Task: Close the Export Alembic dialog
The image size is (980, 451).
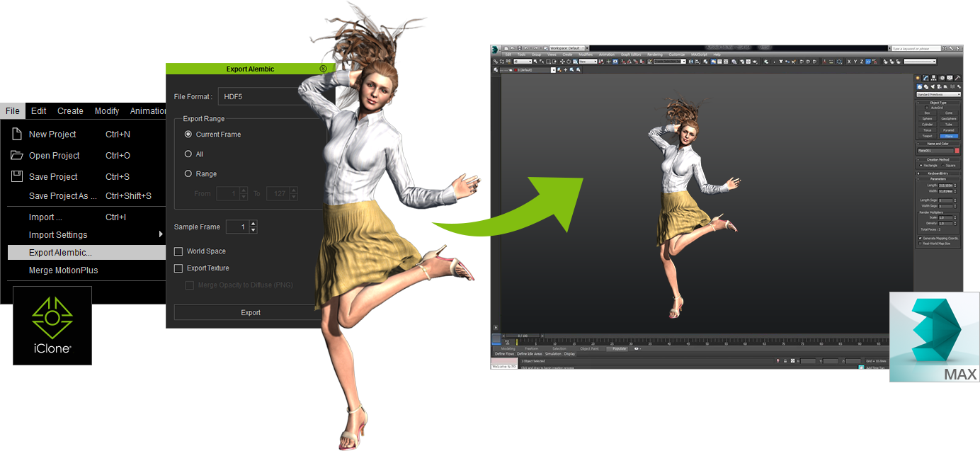Action: tap(323, 69)
